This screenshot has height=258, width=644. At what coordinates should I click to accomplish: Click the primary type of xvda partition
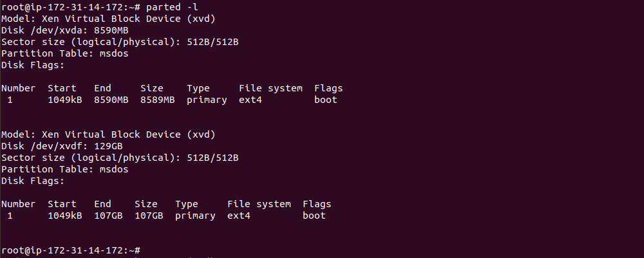(207, 100)
